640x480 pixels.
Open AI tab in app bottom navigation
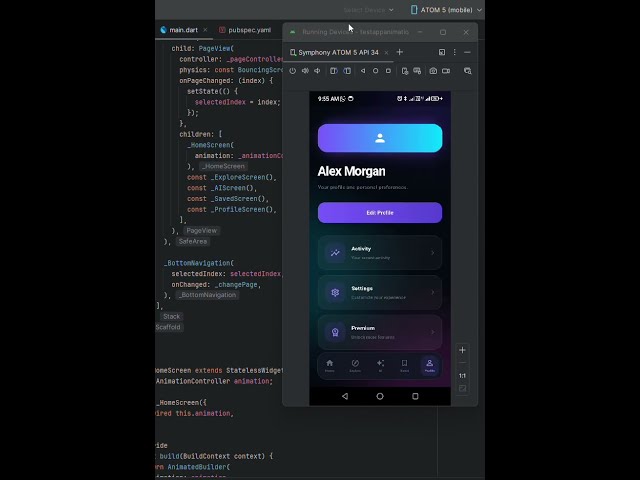click(380, 366)
